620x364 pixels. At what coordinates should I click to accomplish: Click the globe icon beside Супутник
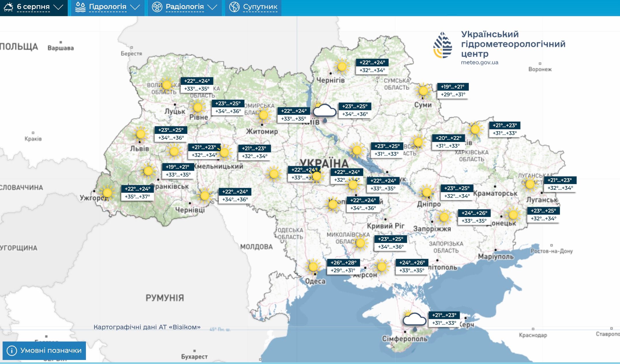[234, 7]
